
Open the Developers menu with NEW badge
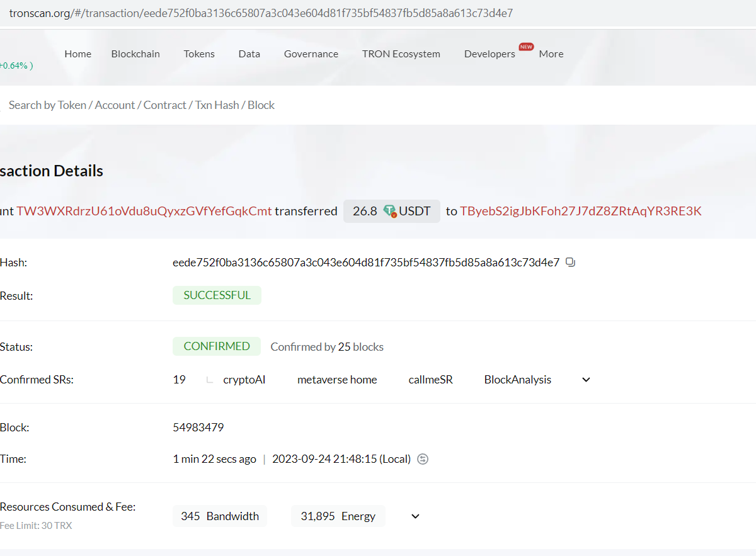click(x=490, y=54)
